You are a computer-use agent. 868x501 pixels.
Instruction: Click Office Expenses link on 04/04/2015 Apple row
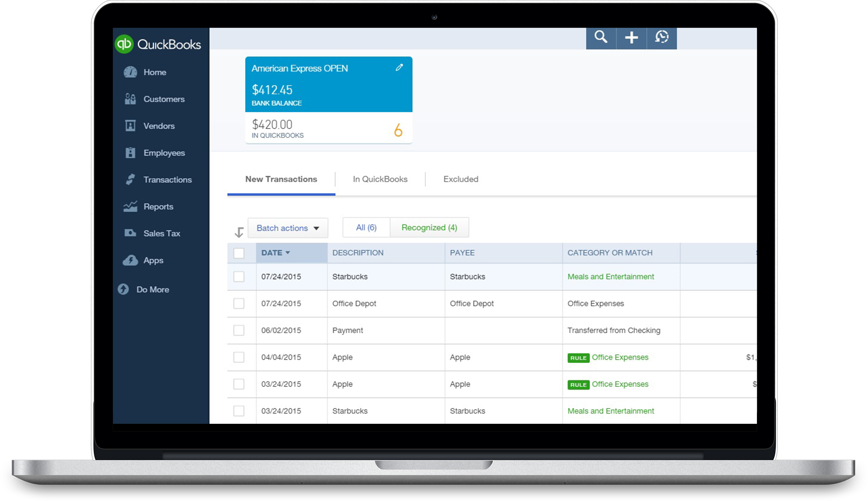pyautogui.click(x=620, y=357)
